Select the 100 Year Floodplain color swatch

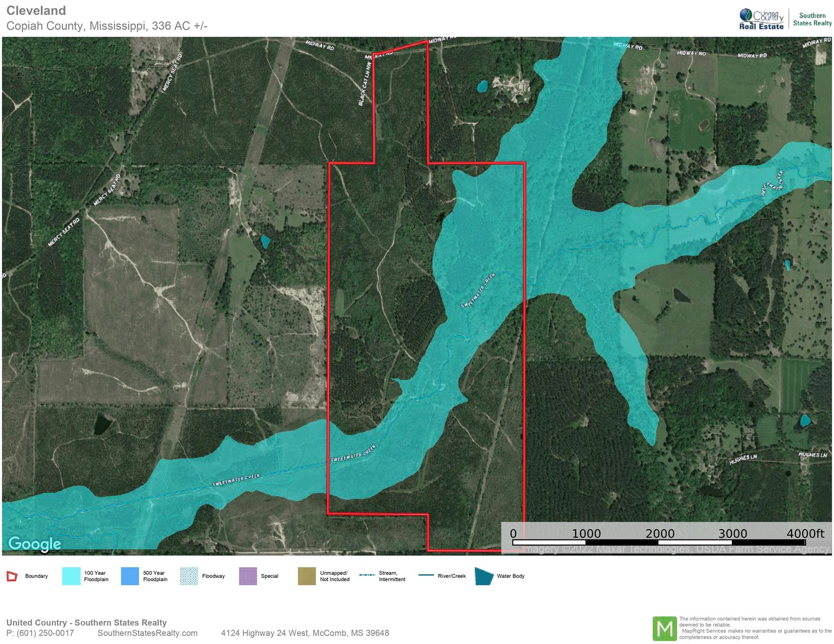pos(71,576)
